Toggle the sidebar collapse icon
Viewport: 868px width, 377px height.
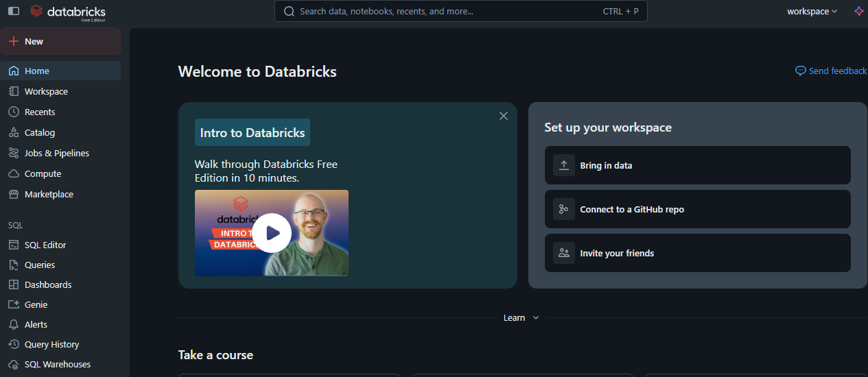click(14, 11)
